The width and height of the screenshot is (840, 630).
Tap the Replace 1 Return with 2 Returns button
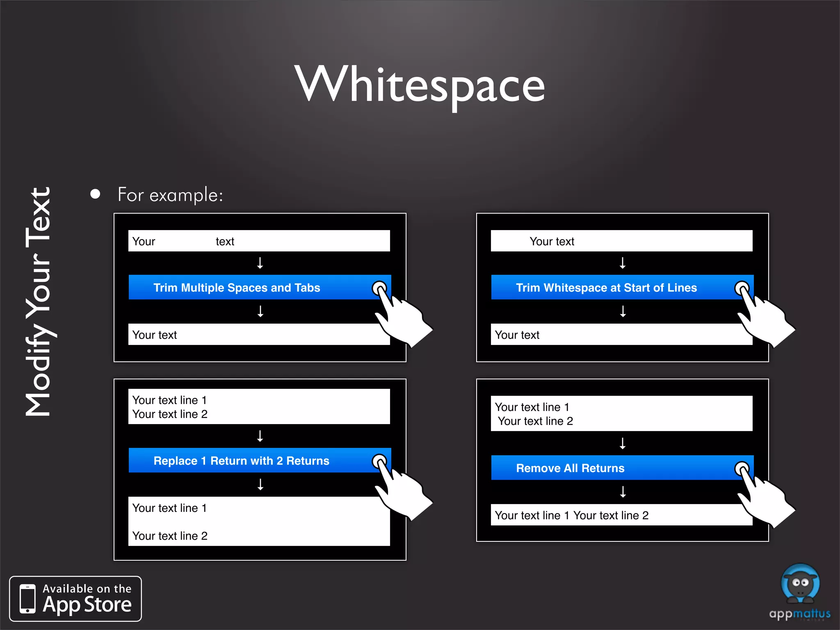coord(260,460)
